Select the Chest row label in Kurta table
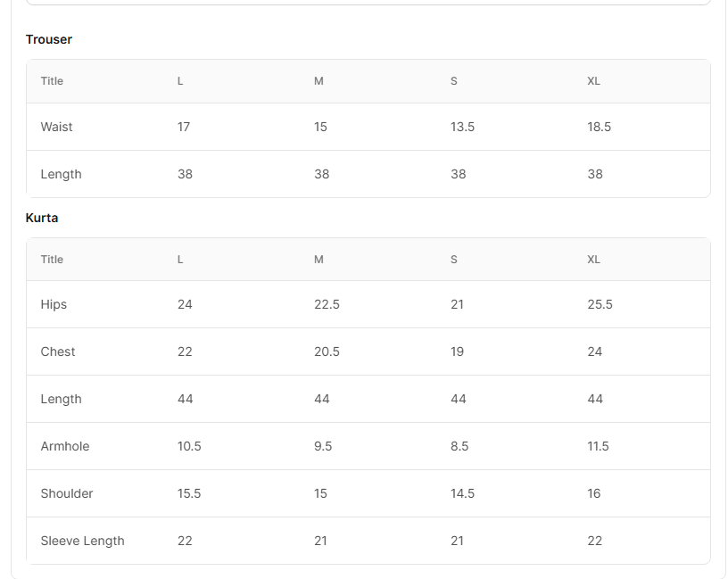 pos(58,352)
